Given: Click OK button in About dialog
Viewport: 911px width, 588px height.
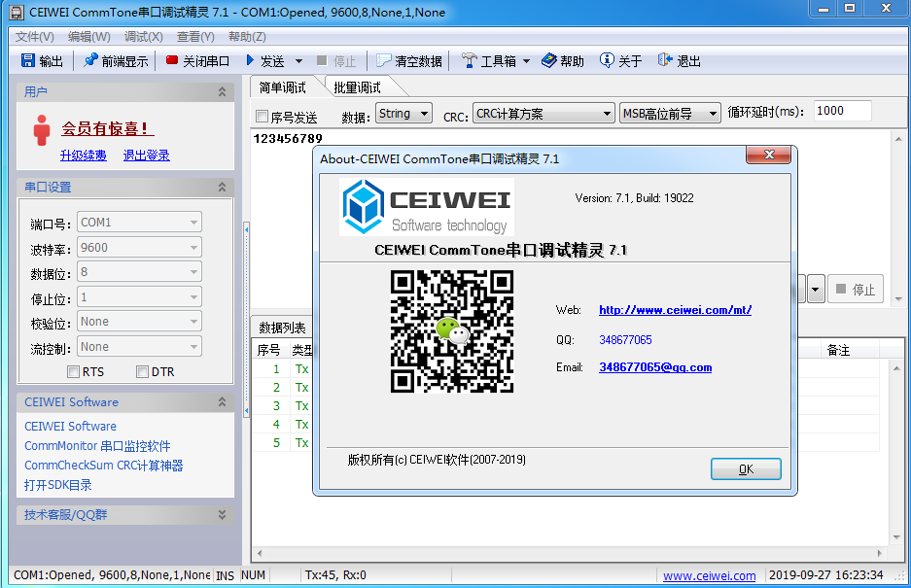Looking at the screenshot, I should 746,468.
